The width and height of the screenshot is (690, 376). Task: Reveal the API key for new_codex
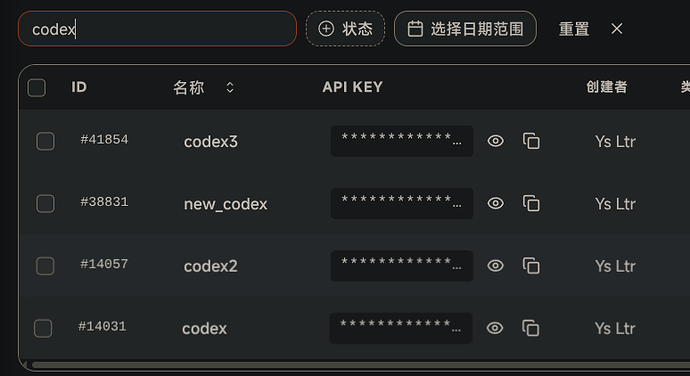tap(495, 203)
